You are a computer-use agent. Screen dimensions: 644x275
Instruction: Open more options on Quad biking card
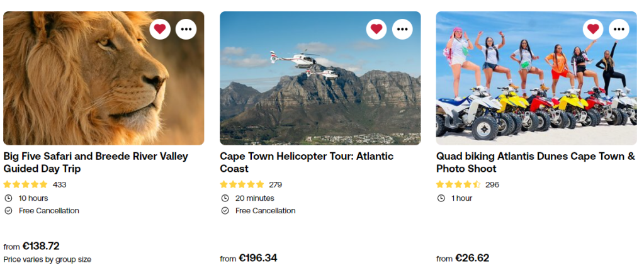619,29
